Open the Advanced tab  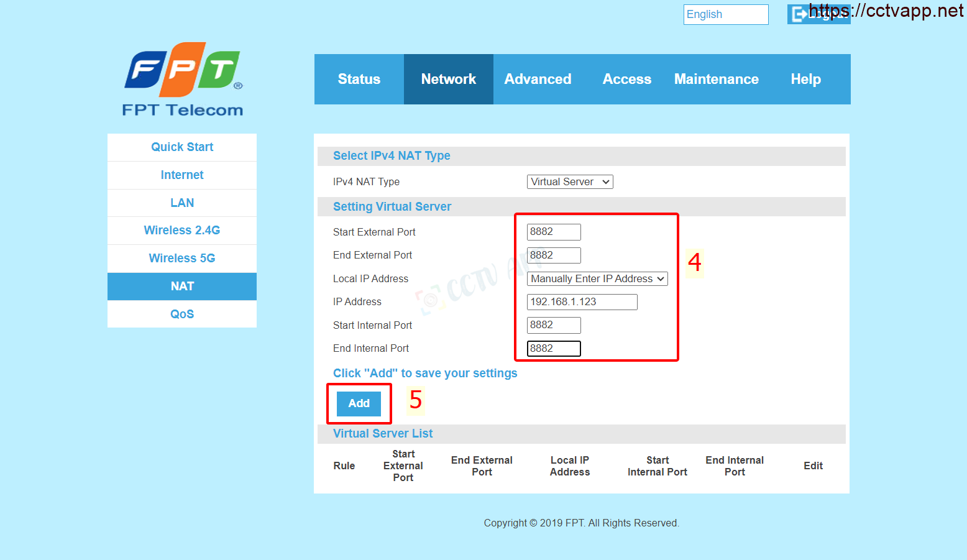point(538,79)
